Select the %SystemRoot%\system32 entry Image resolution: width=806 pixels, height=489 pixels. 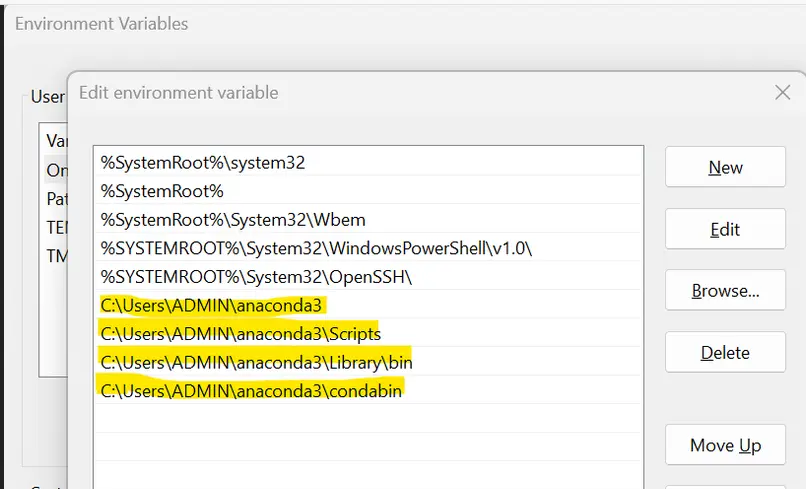tap(368, 163)
